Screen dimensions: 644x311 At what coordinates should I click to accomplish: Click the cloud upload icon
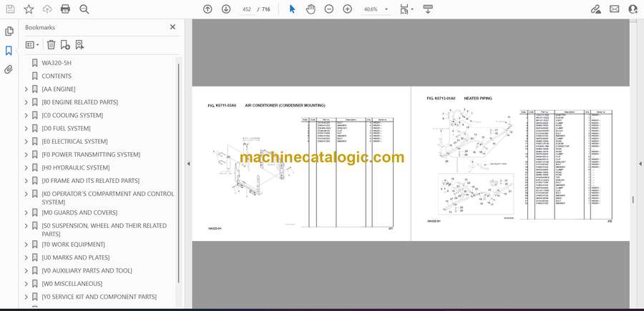coord(47,9)
